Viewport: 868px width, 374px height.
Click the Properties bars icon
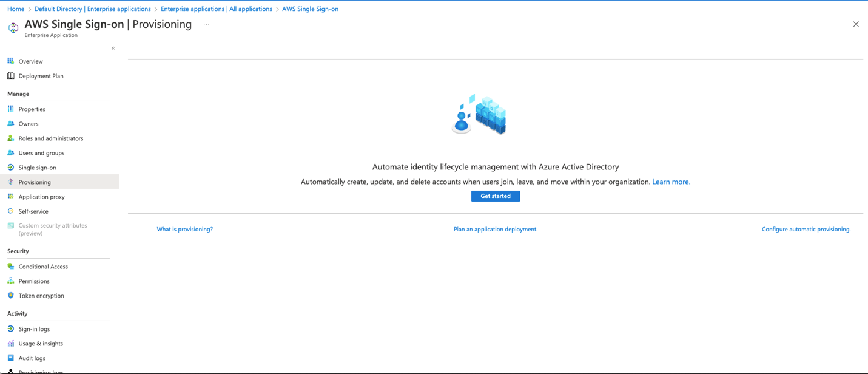tap(10, 109)
